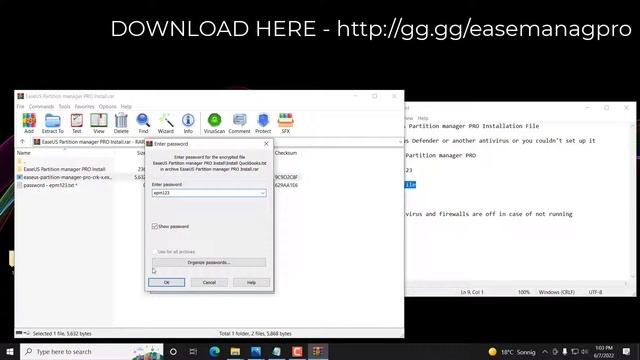Launch the Wizard wand icon
The width and height of the screenshot is (640, 360).
tap(166, 123)
